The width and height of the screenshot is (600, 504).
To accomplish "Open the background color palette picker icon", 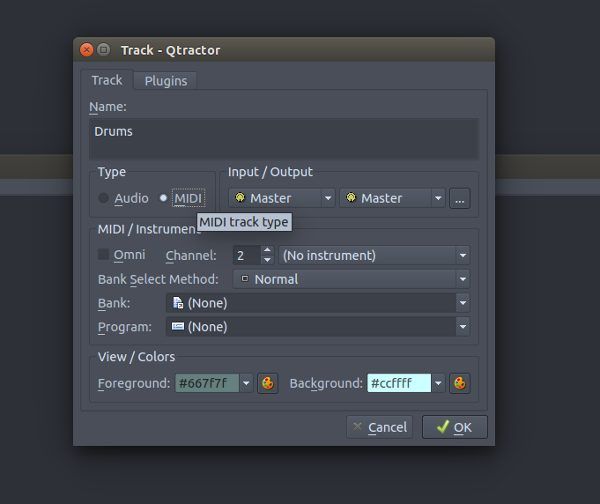I will click(460, 383).
